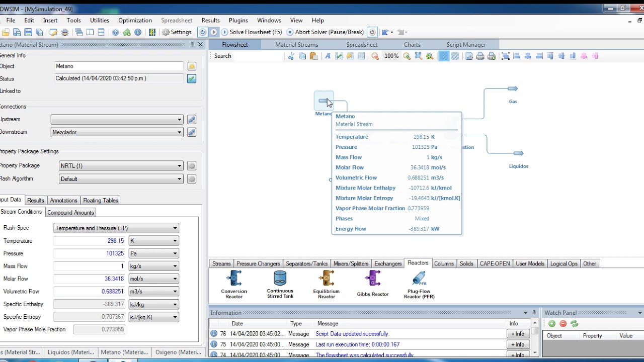Open the Downstream Mezclador dropdown

click(x=117, y=132)
